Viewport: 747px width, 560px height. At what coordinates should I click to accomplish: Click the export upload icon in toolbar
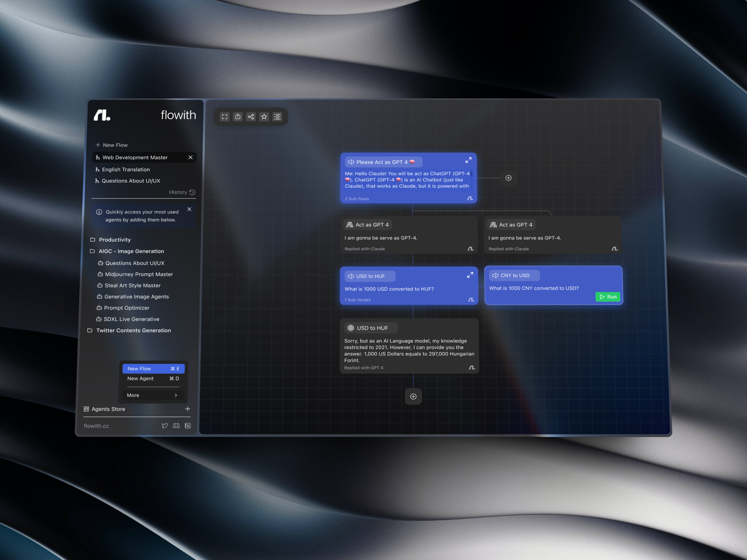238,117
